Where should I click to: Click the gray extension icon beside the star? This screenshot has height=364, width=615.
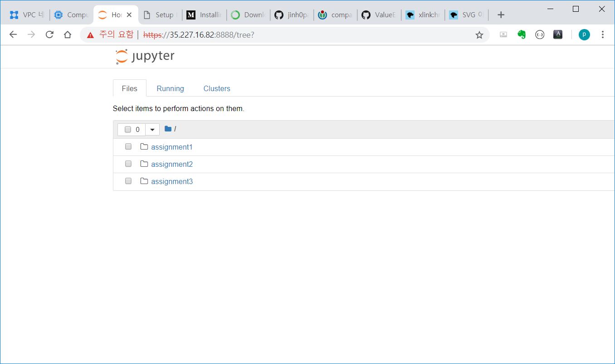pos(503,34)
